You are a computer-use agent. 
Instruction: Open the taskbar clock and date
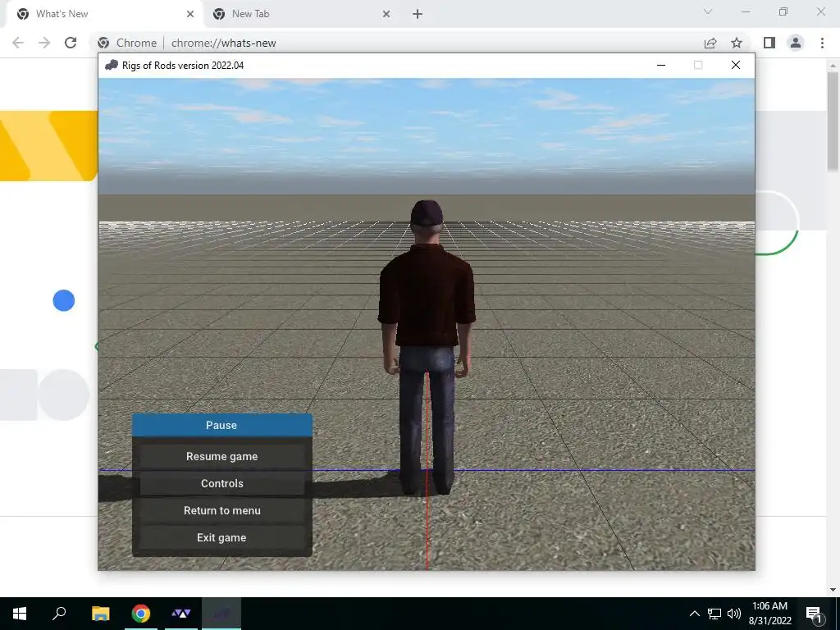tap(769, 614)
